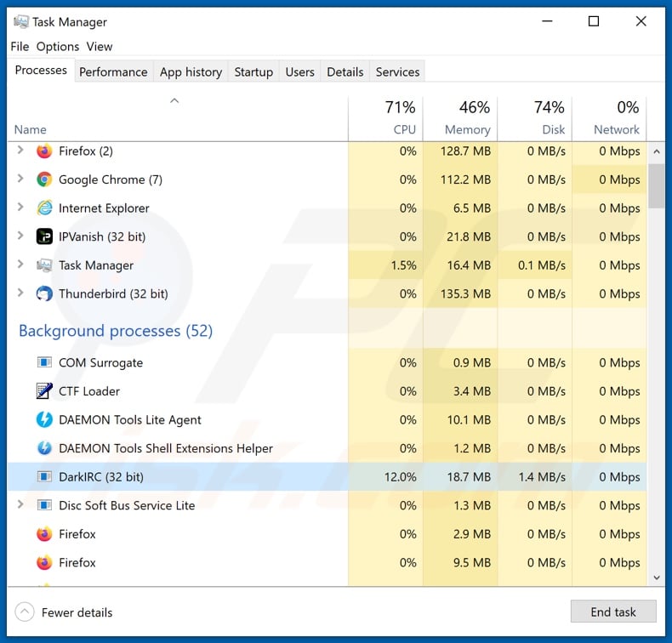The width and height of the screenshot is (672, 643).
Task: Sort by the Disk column header
Action: tap(535, 119)
